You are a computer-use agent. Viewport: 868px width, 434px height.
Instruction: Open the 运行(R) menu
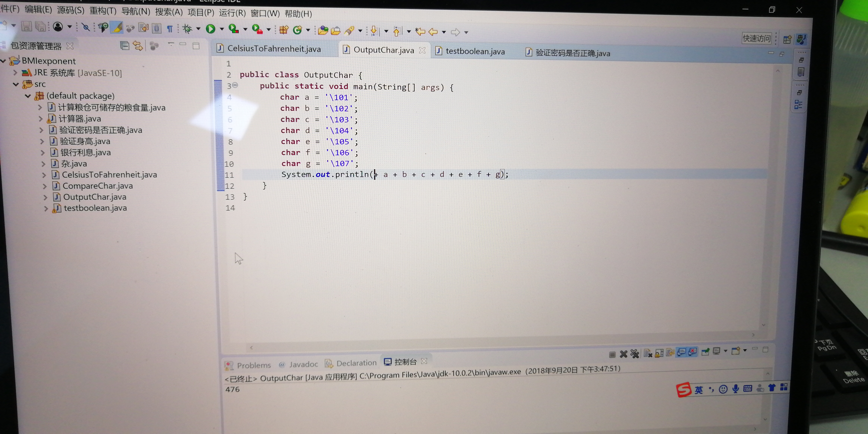tap(232, 13)
